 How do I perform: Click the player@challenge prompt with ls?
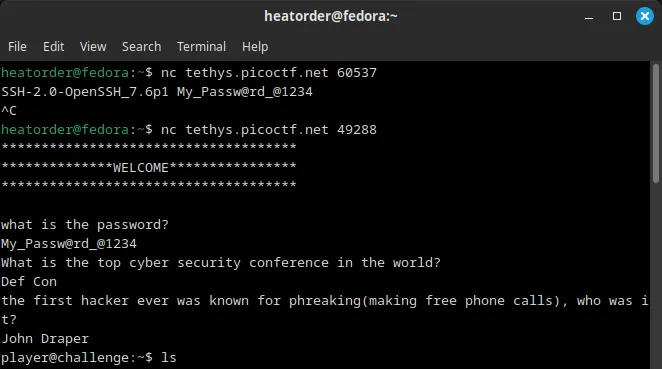pos(89,358)
